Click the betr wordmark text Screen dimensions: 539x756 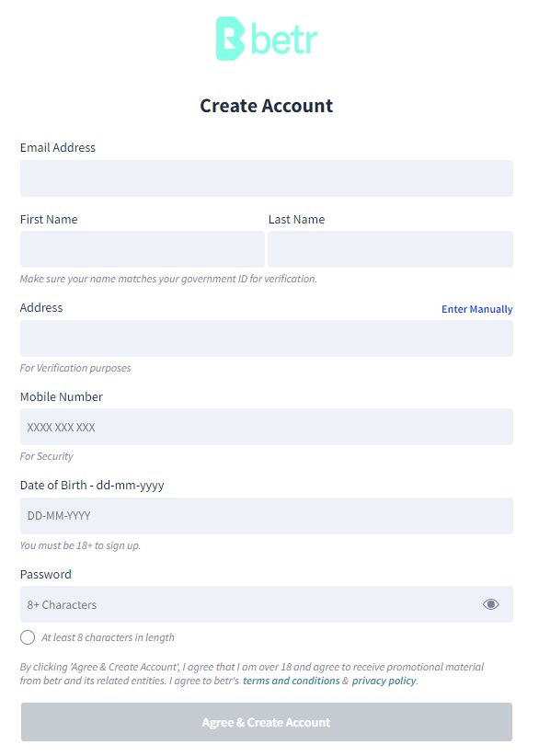[284, 39]
